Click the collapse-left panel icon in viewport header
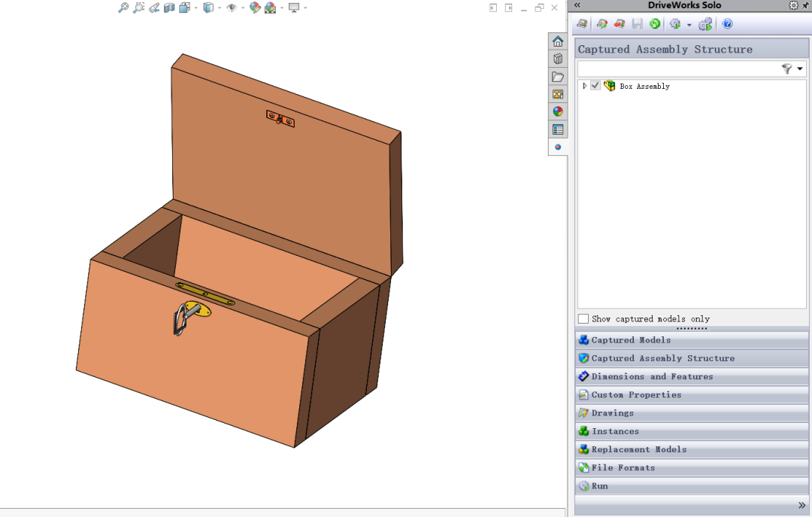 (x=493, y=8)
